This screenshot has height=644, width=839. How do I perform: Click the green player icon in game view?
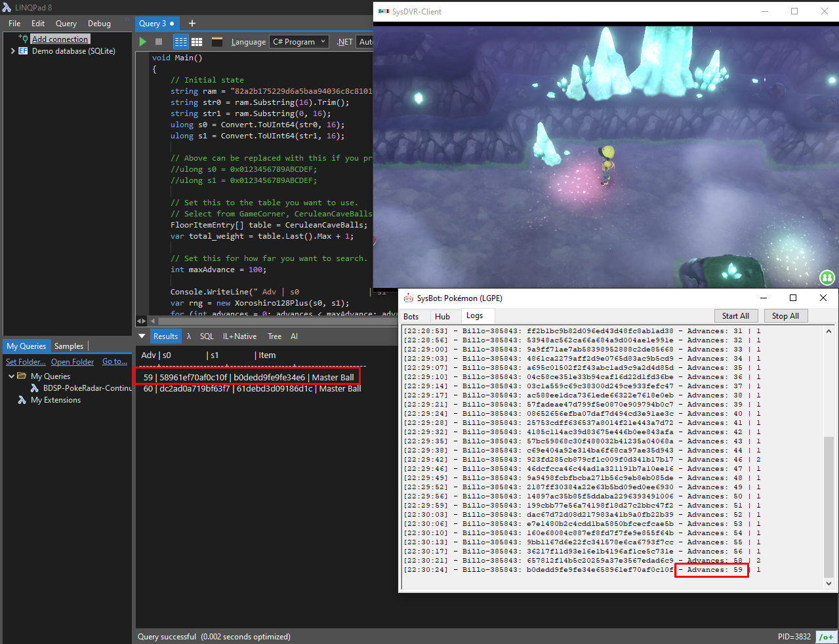[827, 278]
